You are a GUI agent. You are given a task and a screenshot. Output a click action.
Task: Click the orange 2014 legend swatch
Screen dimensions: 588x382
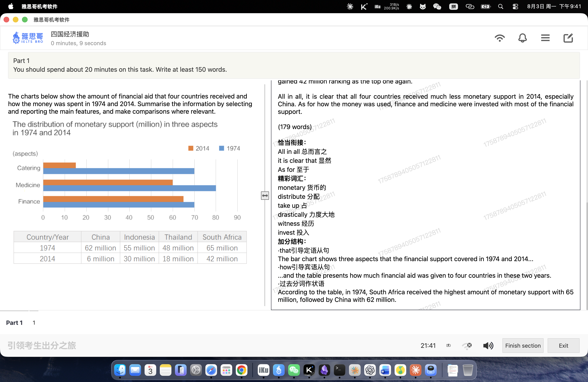(190, 148)
